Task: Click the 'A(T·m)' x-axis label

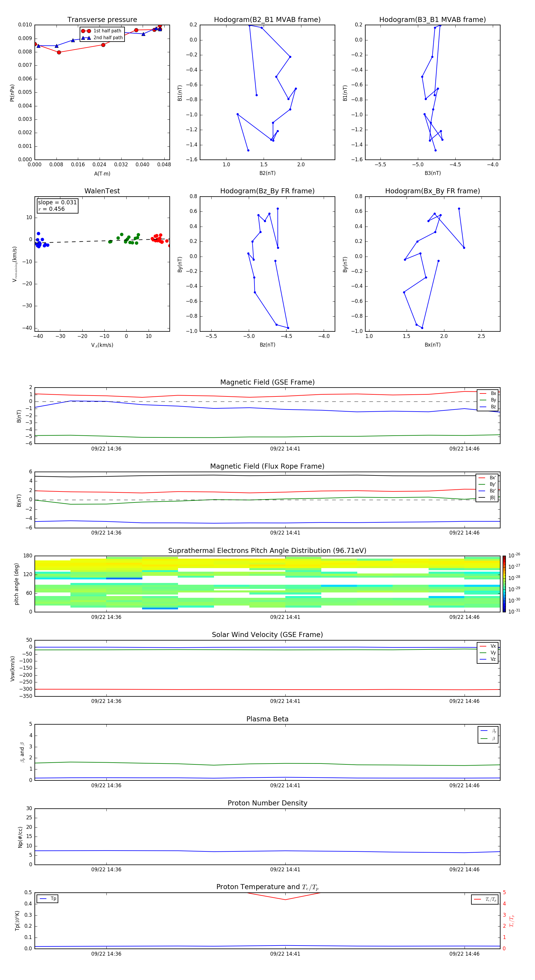Action: click(x=102, y=174)
